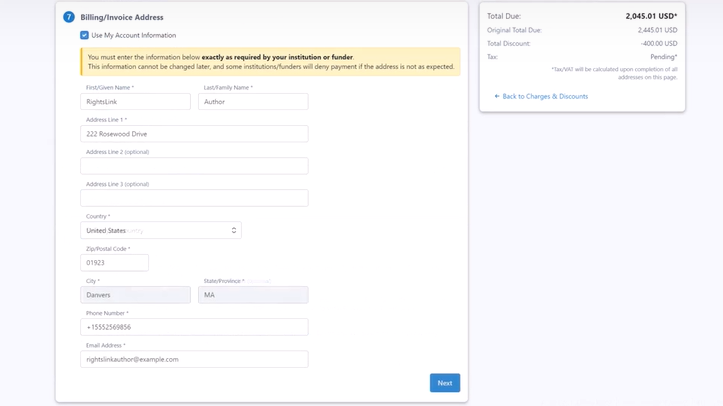Screen dimensions: 723x406
Task: Click the Billing/Invoice Address heading
Action: click(x=122, y=17)
